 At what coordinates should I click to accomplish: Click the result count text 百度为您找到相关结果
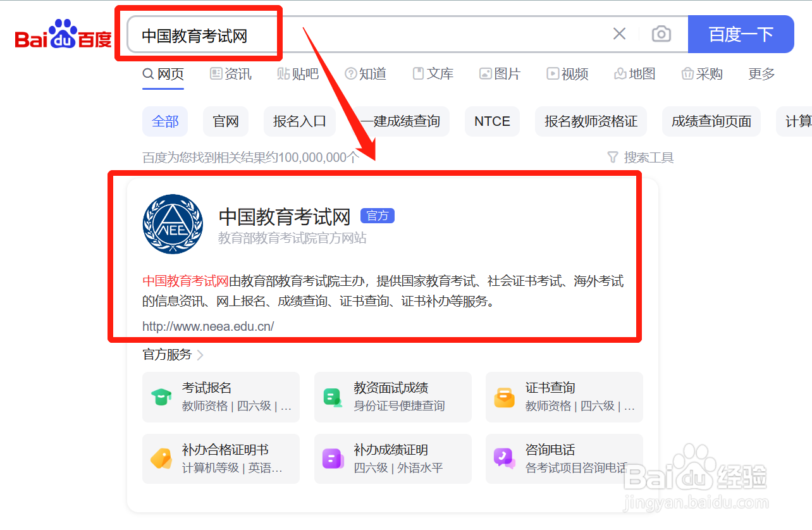click(x=250, y=157)
